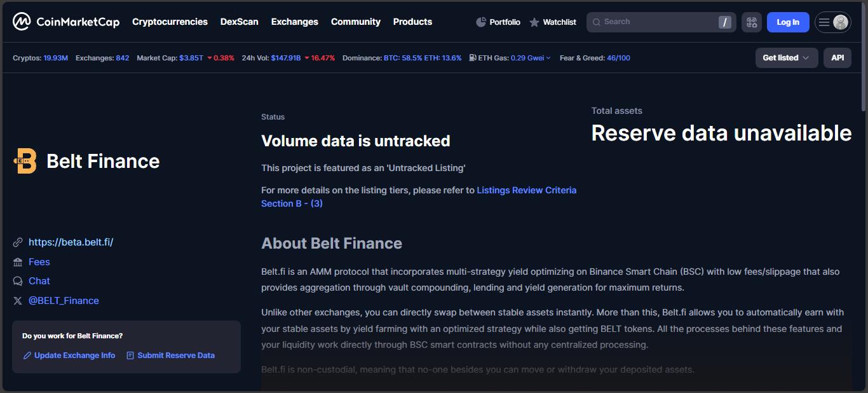Open the hamburger profile menu
The image size is (868, 393).
832,22
